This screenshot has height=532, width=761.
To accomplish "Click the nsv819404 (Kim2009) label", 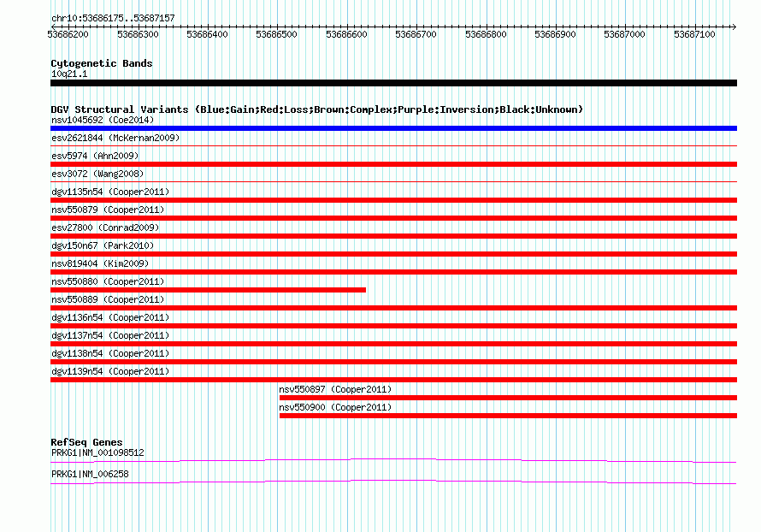I will point(100,263).
